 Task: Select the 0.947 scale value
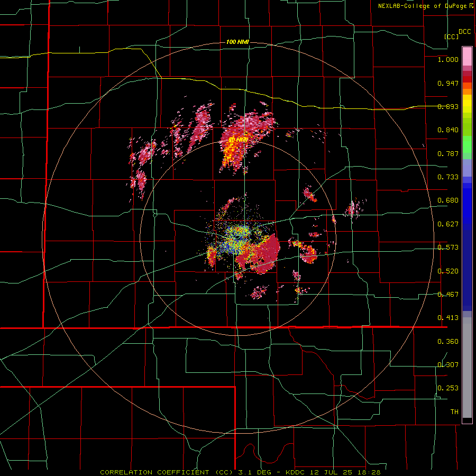coord(448,83)
